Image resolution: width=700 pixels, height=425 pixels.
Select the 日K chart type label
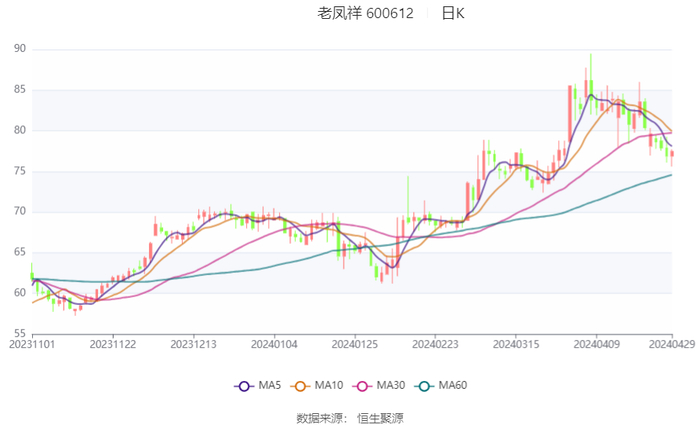pos(453,14)
